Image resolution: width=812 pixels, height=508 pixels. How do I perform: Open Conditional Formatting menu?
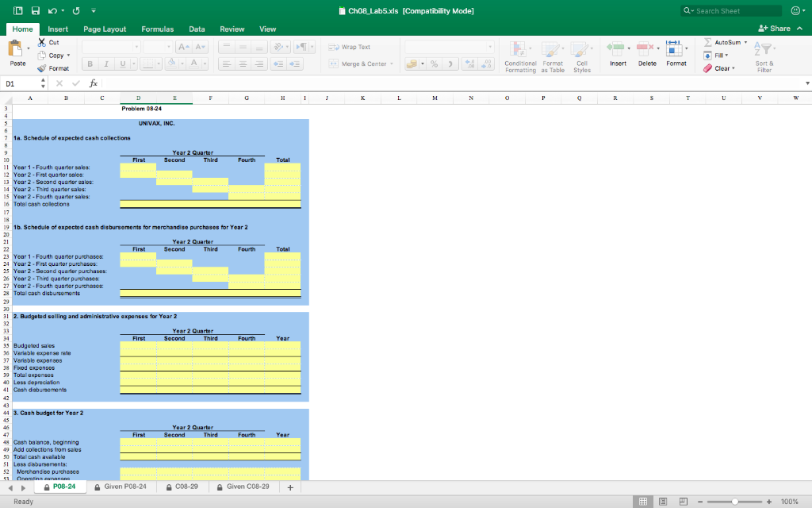tap(520, 57)
